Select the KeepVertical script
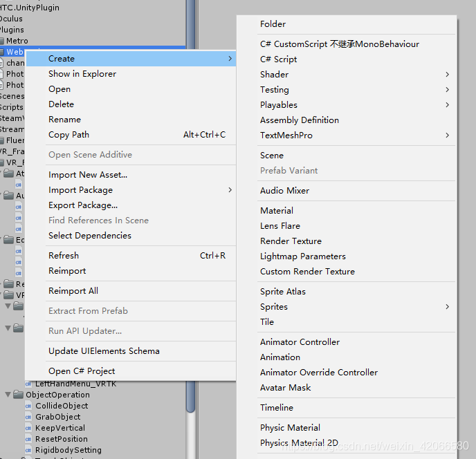Screen dimensions: 476x459 tap(93, 428)
